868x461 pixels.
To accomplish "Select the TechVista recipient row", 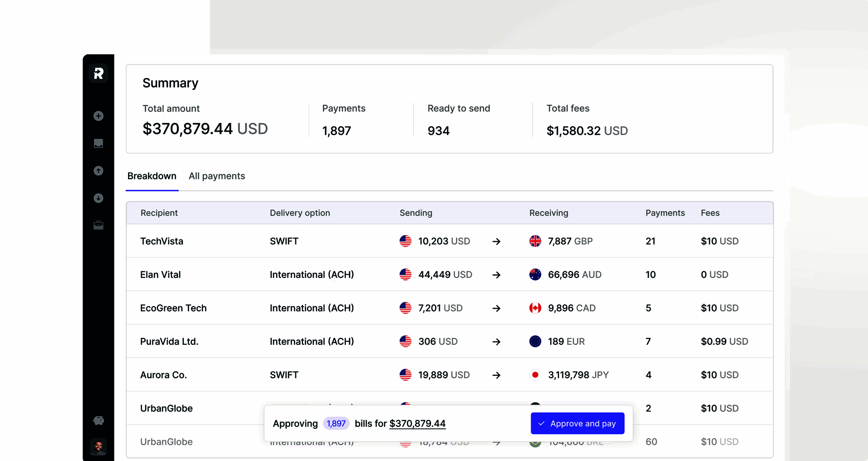I will click(x=162, y=242).
